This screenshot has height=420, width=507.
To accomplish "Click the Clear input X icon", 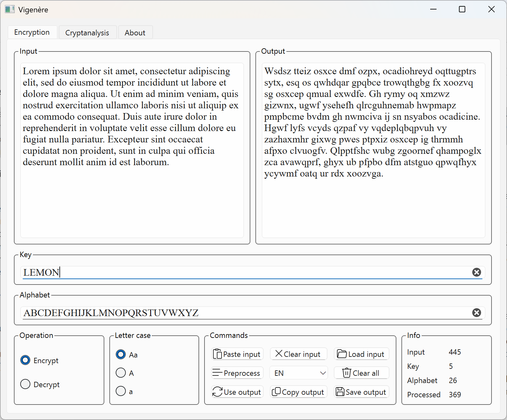I will 278,354.
